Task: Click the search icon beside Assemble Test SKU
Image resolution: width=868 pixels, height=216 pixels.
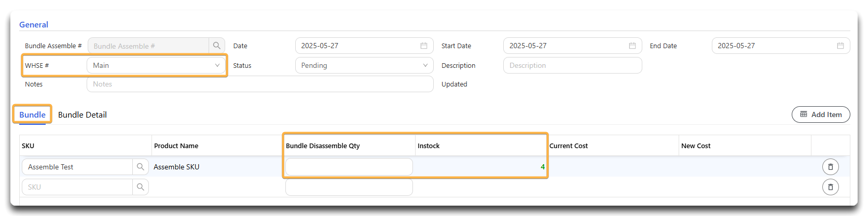Action: tap(141, 167)
